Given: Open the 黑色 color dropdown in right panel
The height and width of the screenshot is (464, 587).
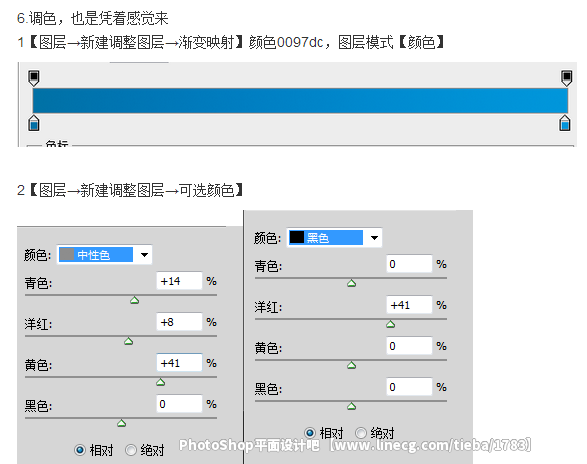Looking at the screenshot, I should coord(334,237).
